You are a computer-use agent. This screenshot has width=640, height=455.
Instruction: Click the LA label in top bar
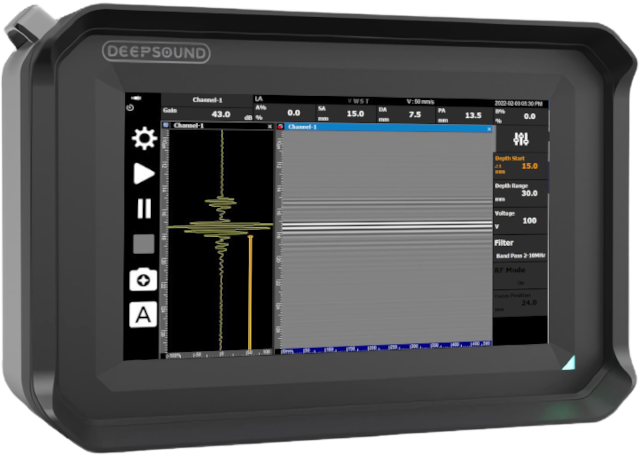coord(259,99)
